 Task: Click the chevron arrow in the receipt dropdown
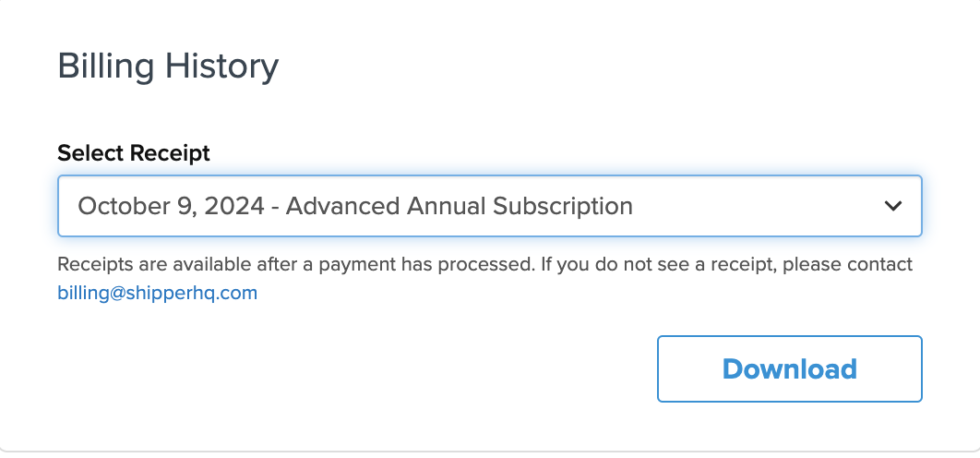[x=892, y=206]
